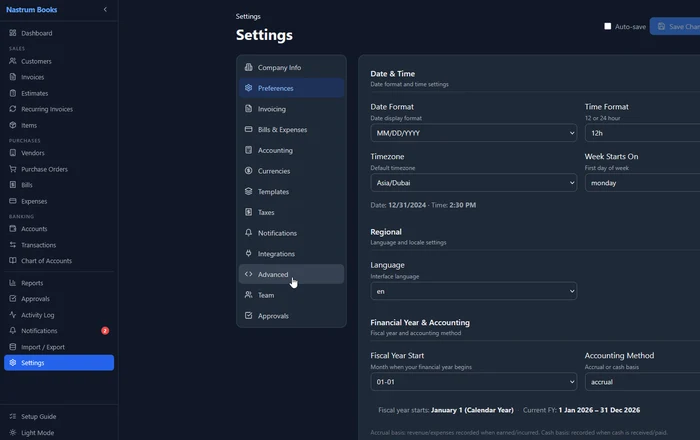Click the red notifications count badge

105,331
